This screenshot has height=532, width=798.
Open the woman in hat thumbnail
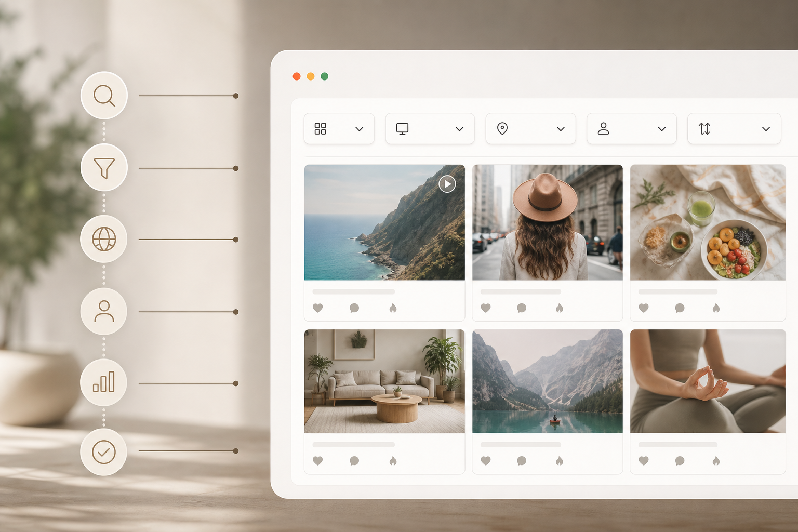tap(548, 222)
